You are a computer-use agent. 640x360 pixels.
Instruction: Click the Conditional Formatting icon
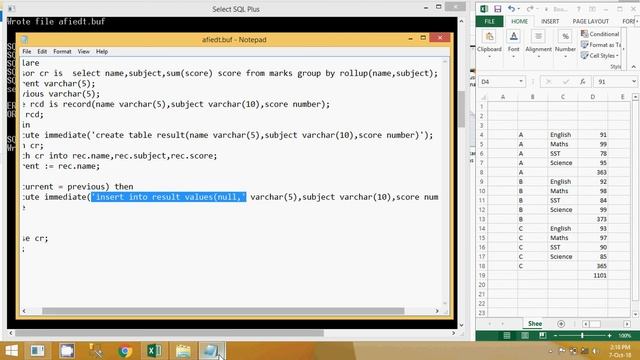pos(584,33)
